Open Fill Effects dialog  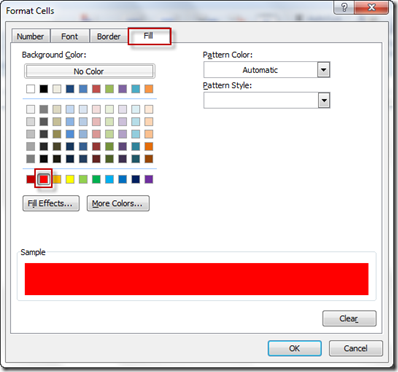pos(51,203)
